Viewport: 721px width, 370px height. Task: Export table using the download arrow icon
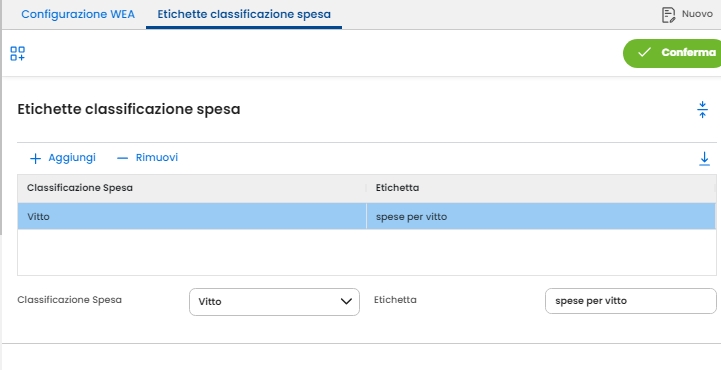(x=704, y=159)
